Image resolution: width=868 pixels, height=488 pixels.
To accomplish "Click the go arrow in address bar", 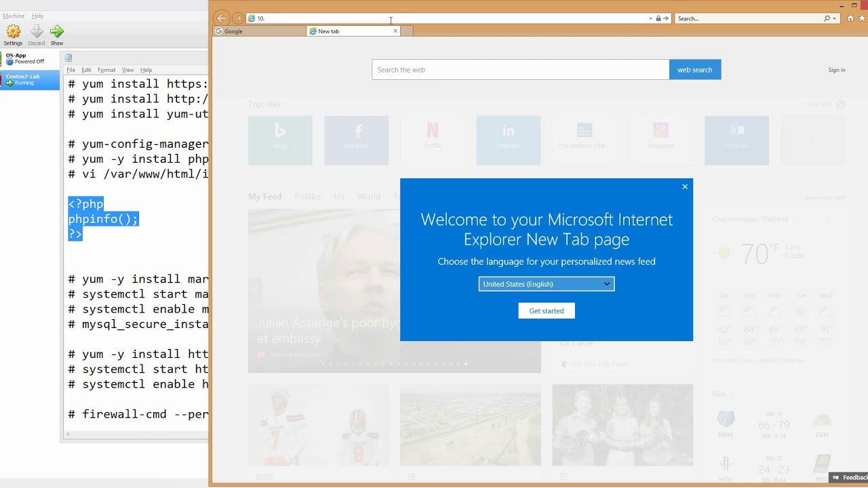I will 666,18.
